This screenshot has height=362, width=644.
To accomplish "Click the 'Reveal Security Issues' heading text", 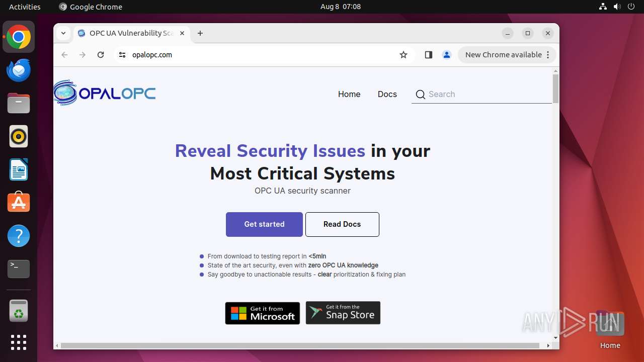I will coord(270,151).
